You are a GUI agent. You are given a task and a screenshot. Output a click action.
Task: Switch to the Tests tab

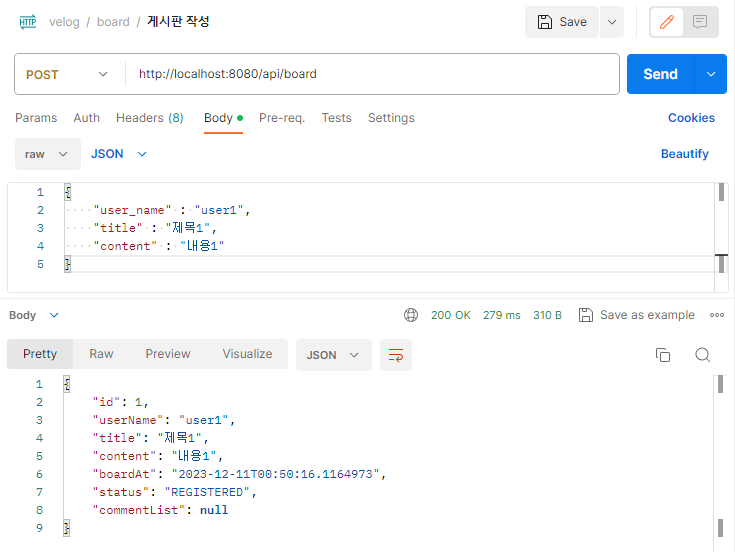(x=336, y=118)
